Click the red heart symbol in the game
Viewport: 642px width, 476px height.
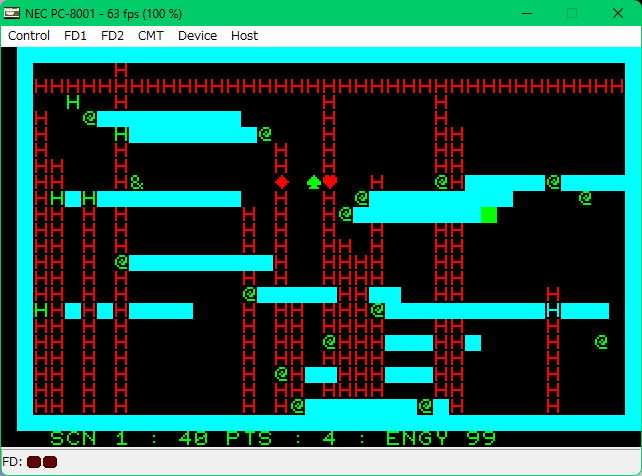point(330,182)
